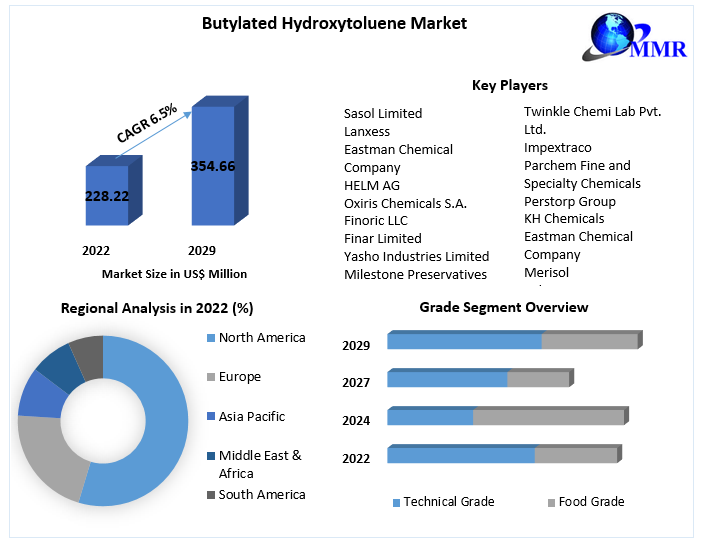The width and height of the screenshot is (706, 544).
Task: Select the 2022 market size bar showing 228.22
Action: click(x=106, y=196)
